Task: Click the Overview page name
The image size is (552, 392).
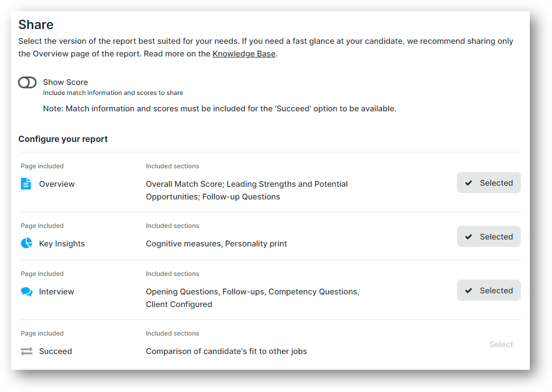Action: (x=56, y=184)
